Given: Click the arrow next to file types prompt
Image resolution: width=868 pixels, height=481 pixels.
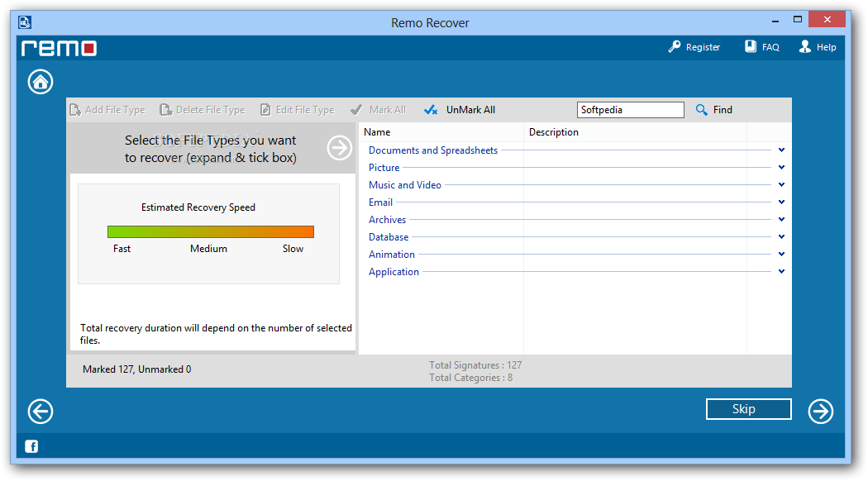Looking at the screenshot, I should click(x=339, y=148).
